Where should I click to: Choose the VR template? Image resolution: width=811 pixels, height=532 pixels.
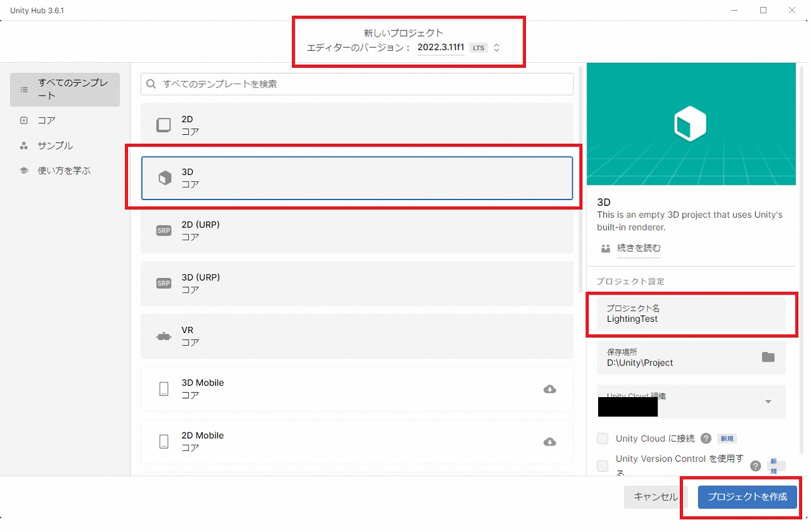[x=357, y=336]
